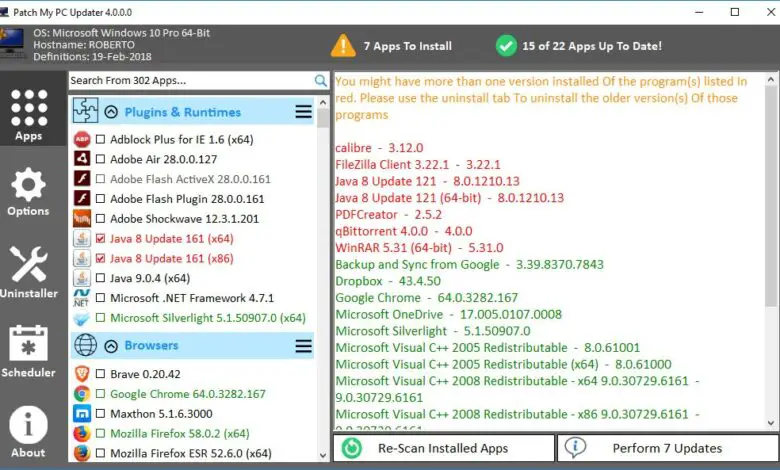Check Adblock Plus for IE 1.6 (x64)

tap(100, 139)
